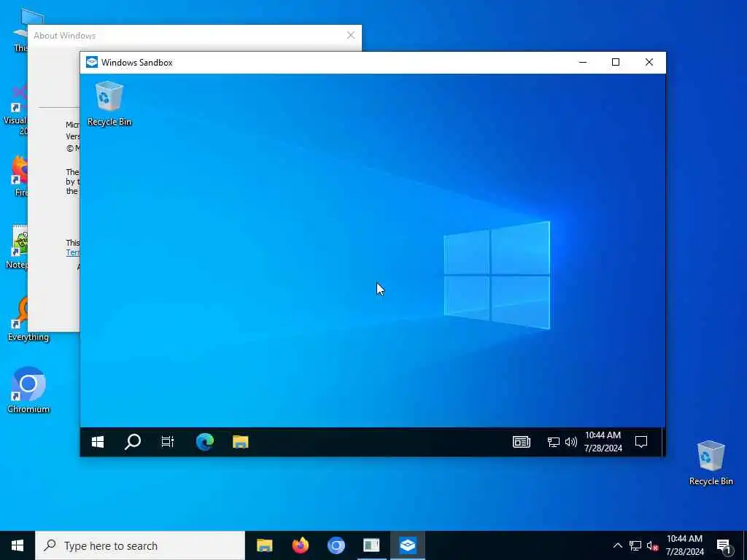Select the Firefox desktop shortcut

tap(19, 175)
